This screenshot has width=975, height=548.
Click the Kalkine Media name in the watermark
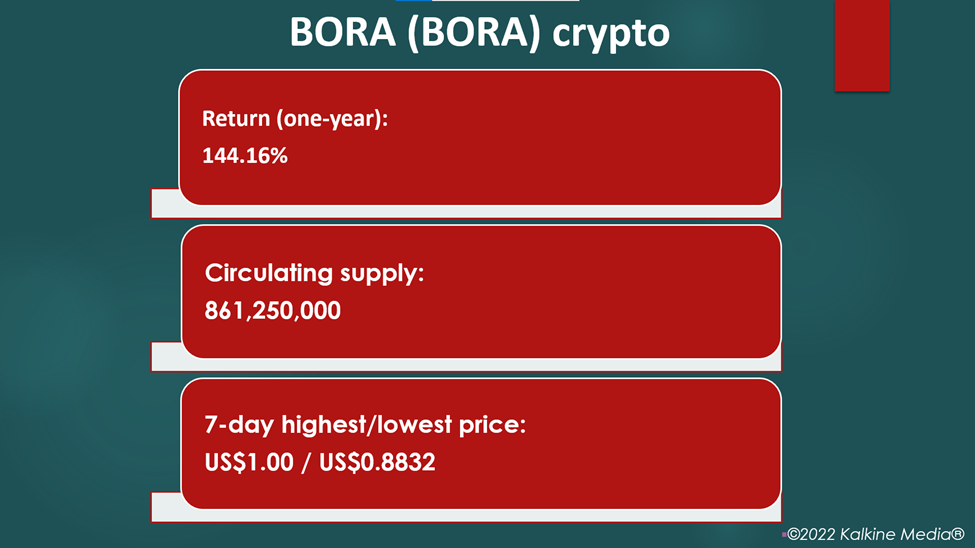point(894,534)
